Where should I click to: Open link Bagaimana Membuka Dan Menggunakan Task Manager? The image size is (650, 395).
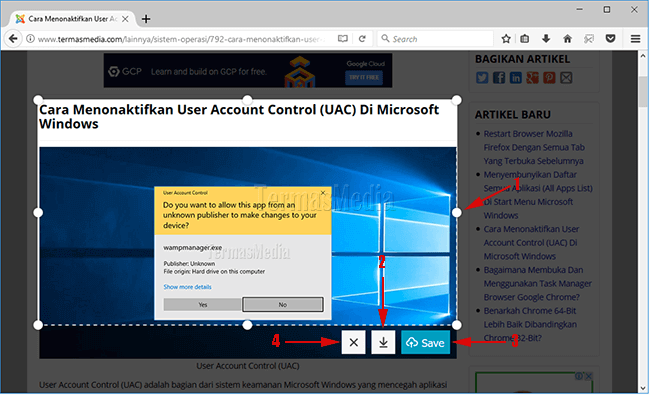(538, 284)
